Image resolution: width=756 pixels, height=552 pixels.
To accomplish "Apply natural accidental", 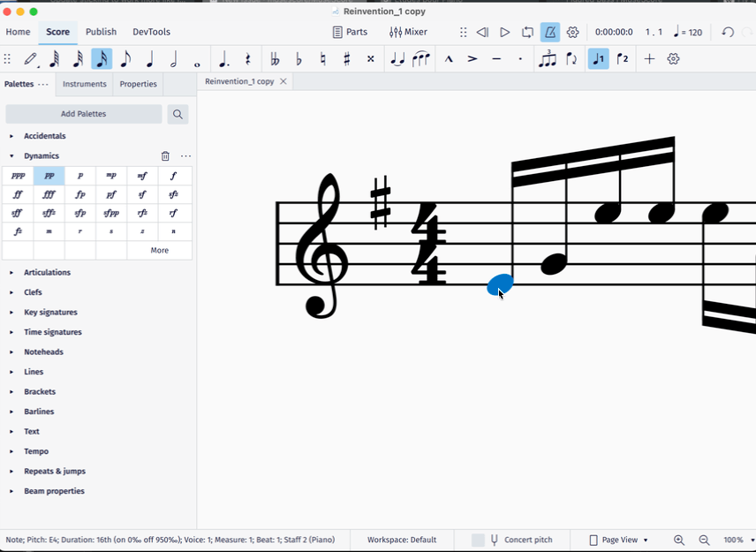I will (x=322, y=59).
